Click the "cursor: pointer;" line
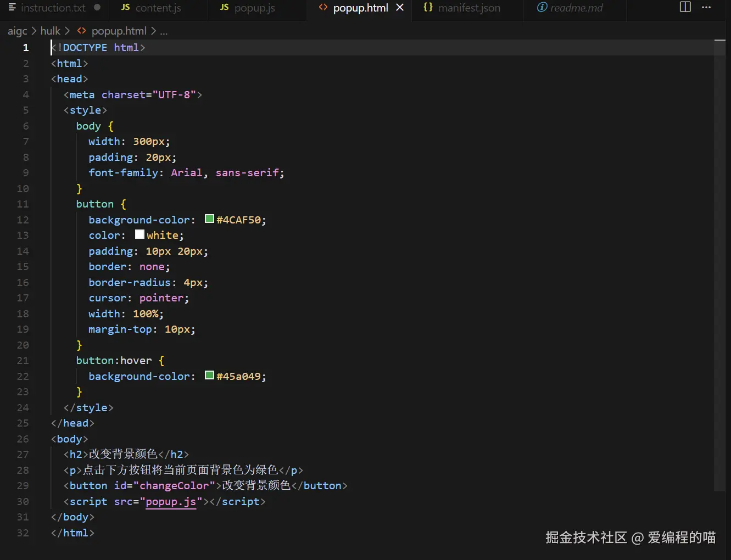This screenshot has height=560, width=731. pyautogui.click(x=138, y=298)
